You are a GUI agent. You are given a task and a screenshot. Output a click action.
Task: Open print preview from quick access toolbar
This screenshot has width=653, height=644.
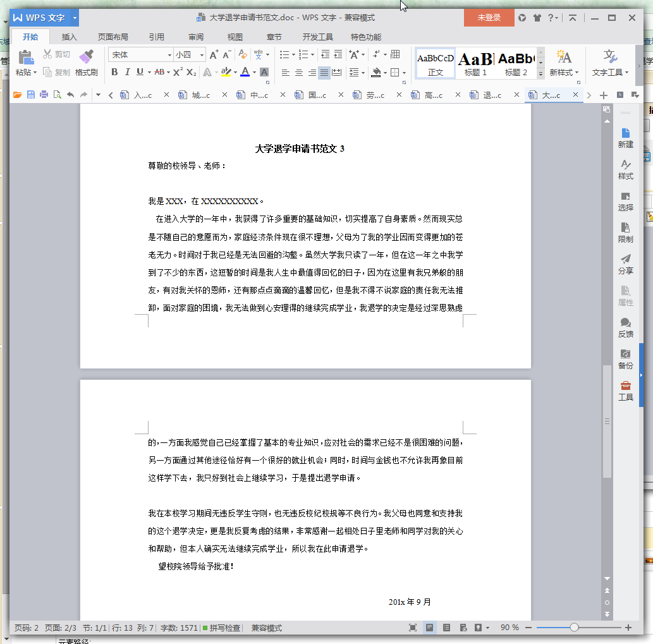click(57, 95)
